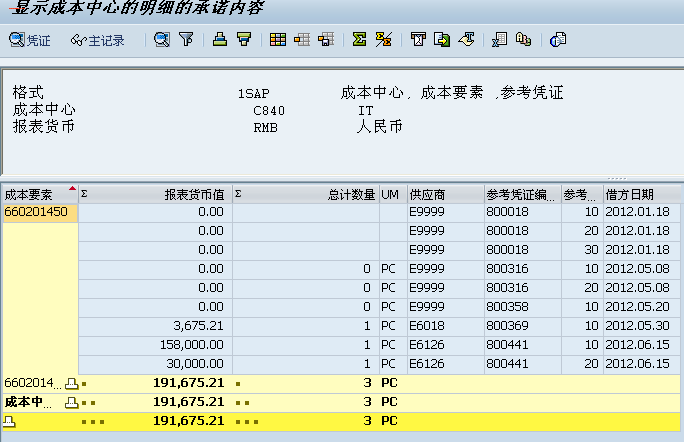Select the 总计数量 column header
This screenshot has height=442, width=684.
coord(306,194)
